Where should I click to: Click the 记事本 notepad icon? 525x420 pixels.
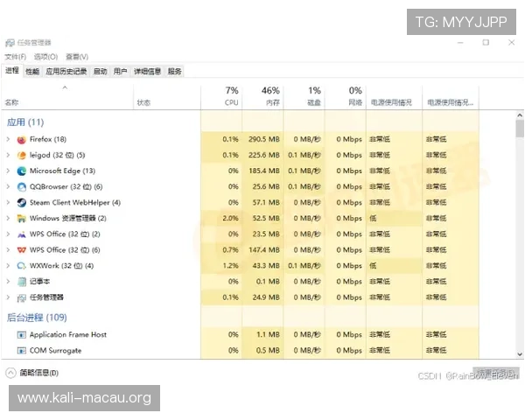[x=21, y=282]
